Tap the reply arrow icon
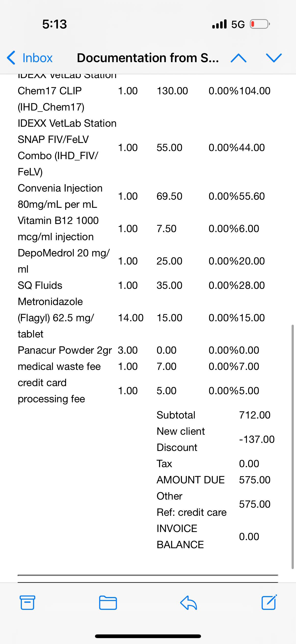 point(188,603)
